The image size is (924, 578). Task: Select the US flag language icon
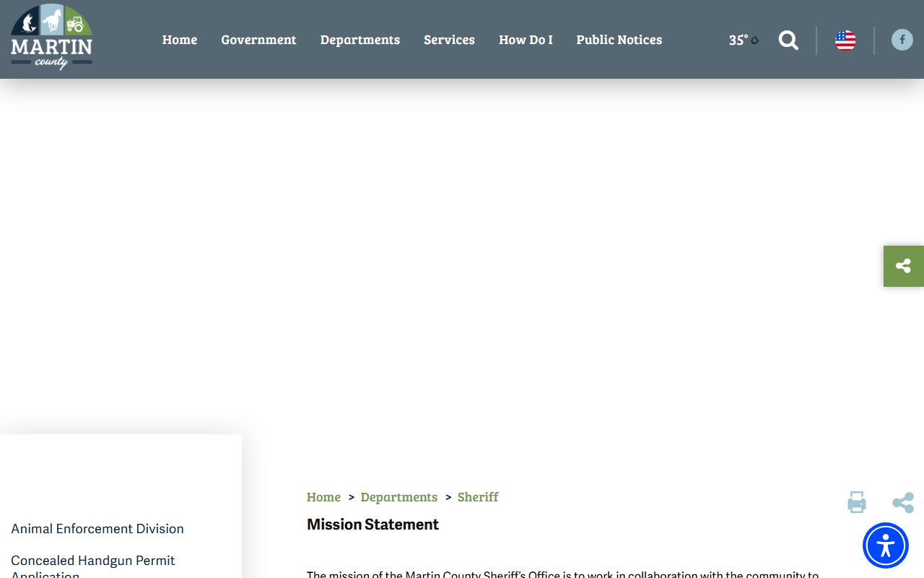tap(845, 40)
